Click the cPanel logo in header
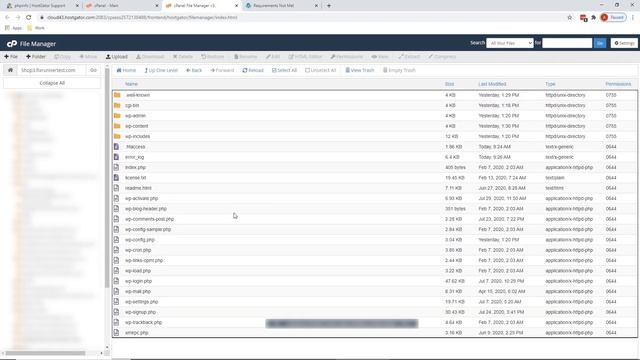 click(x=12, y=44)
